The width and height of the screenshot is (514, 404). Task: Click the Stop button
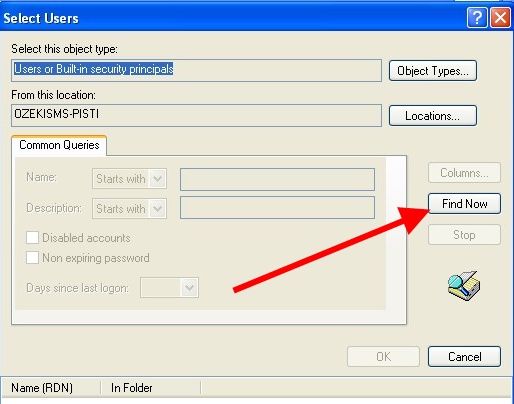464,235
